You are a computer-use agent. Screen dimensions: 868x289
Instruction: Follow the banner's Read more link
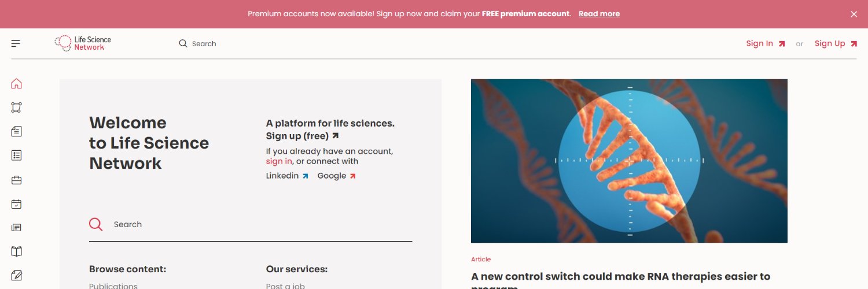[599, 14]
